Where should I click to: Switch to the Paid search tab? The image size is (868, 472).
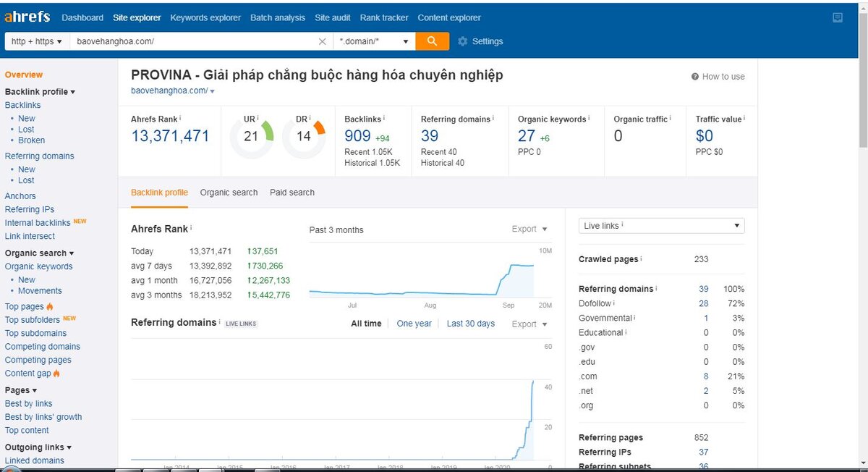(x=292, y=193)
